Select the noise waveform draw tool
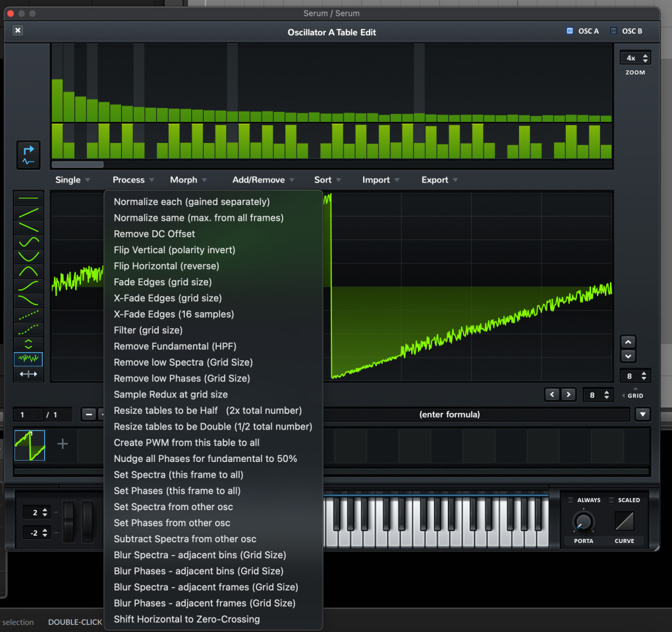 coord(28,359)
